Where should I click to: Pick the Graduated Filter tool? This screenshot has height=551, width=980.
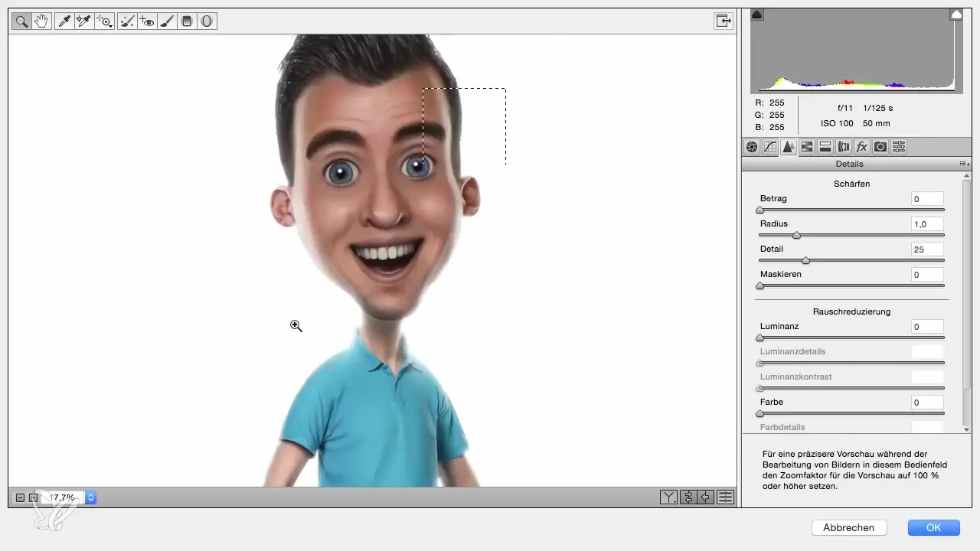point(186,21)
